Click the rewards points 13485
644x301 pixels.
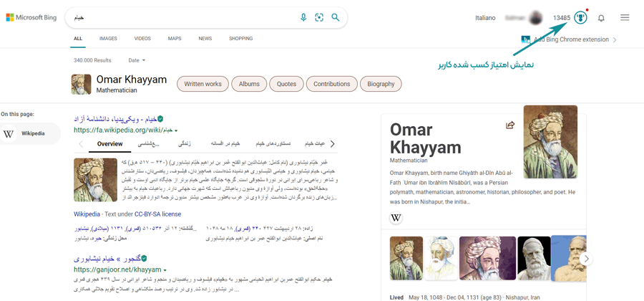point(562,18)
